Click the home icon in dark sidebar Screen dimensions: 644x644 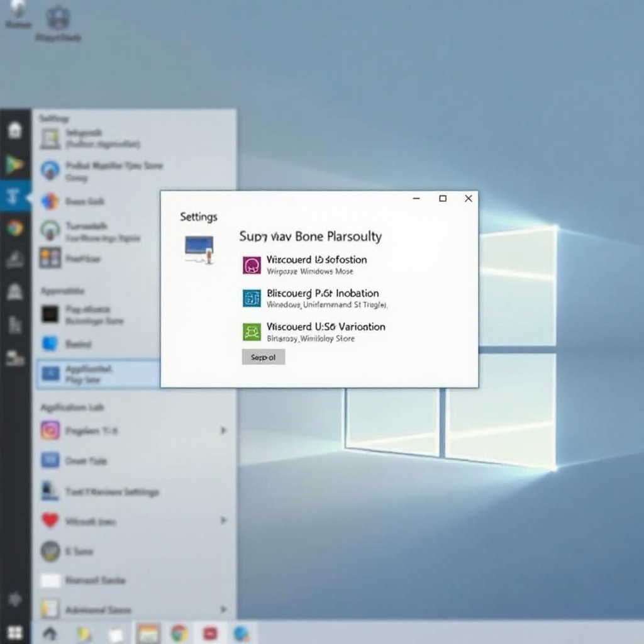point(14,130)
